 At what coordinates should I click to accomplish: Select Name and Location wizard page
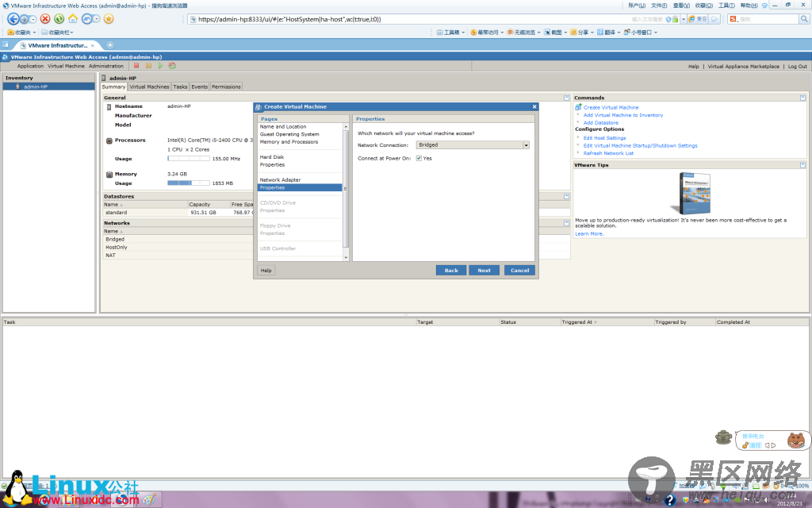point(283,126)
